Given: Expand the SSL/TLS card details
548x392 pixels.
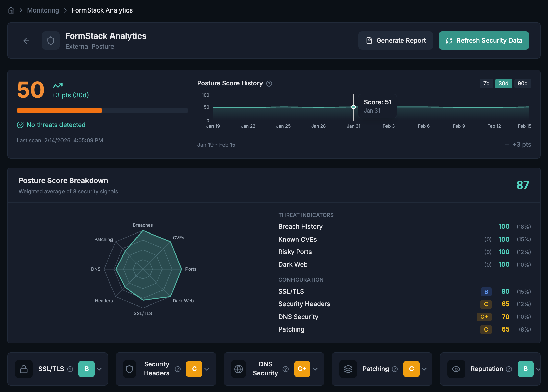Looking at the screenshot, I should tap(99, 369).
